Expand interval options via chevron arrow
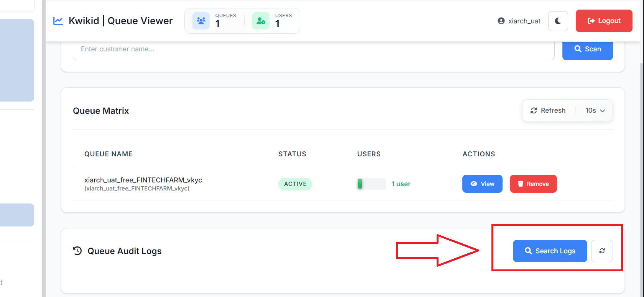 (603, 111)
